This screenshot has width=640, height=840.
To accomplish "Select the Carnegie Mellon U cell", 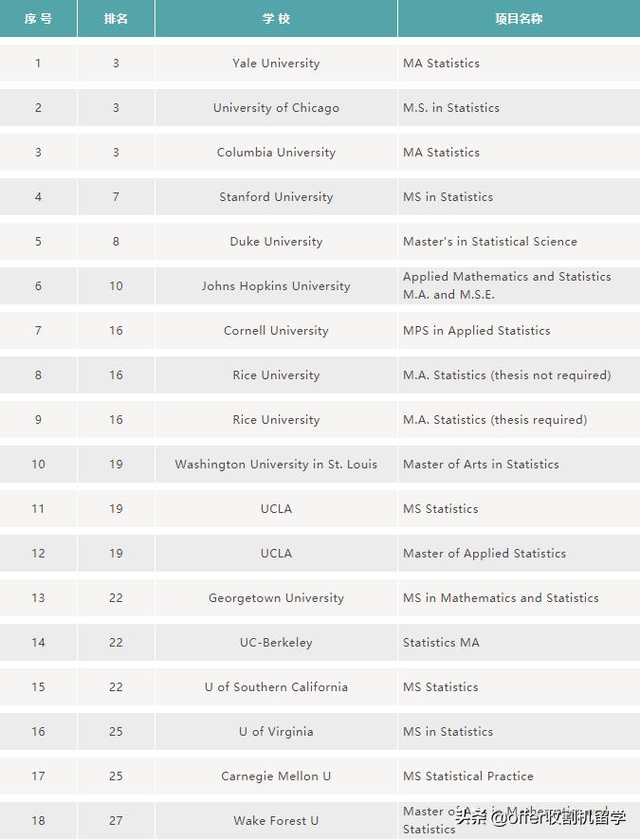I will 276,776.
